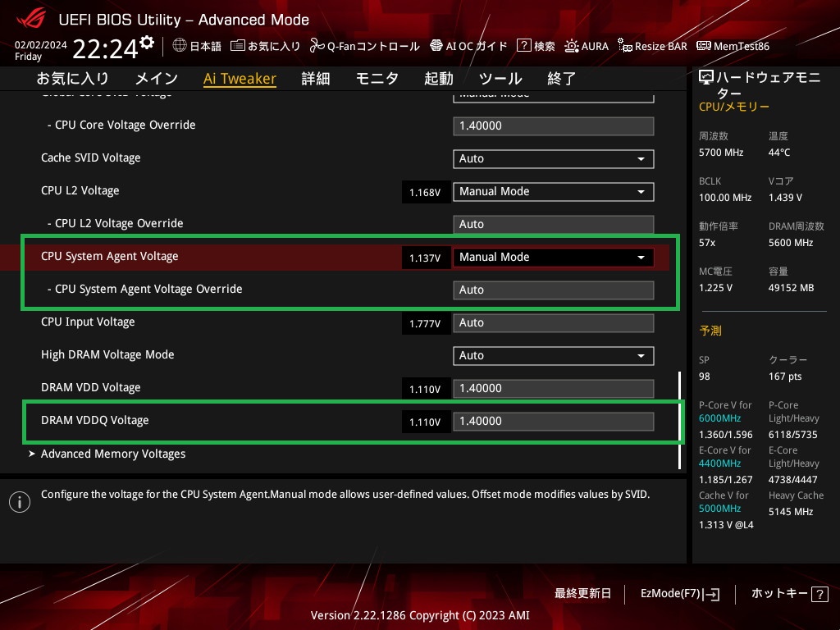Open the date/time settings gear icon
This screenshot has width=840, height=630.
tap(147, 43)
